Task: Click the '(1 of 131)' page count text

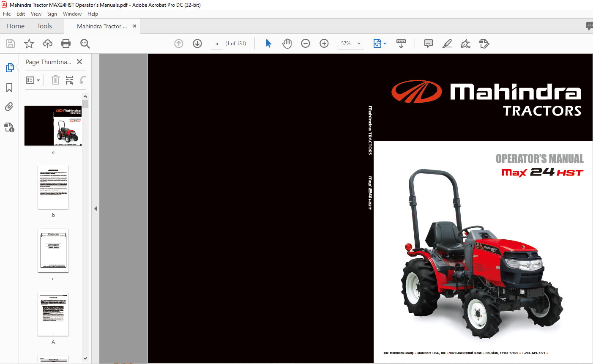Action: 236,44
